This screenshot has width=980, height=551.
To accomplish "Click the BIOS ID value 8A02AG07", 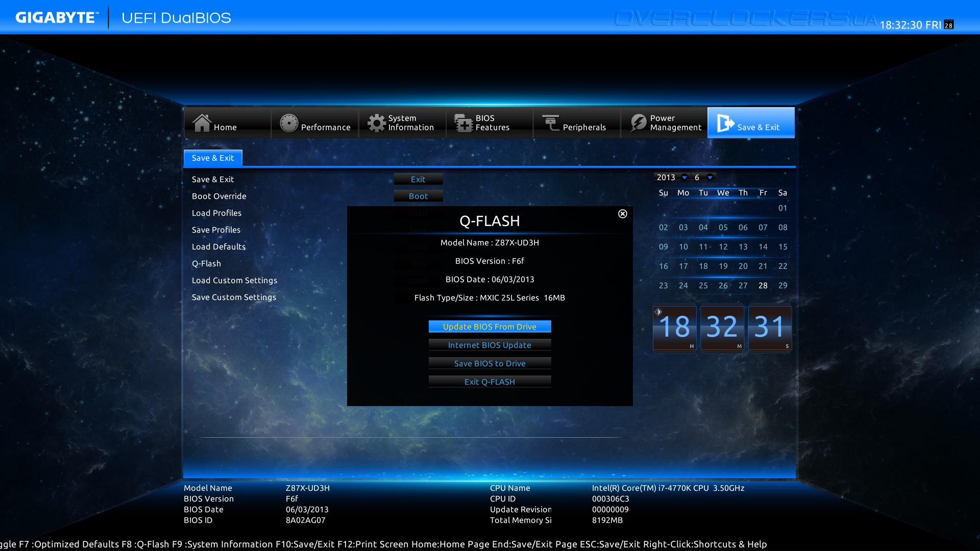I will pyautogui.click(x=305, y=520).
